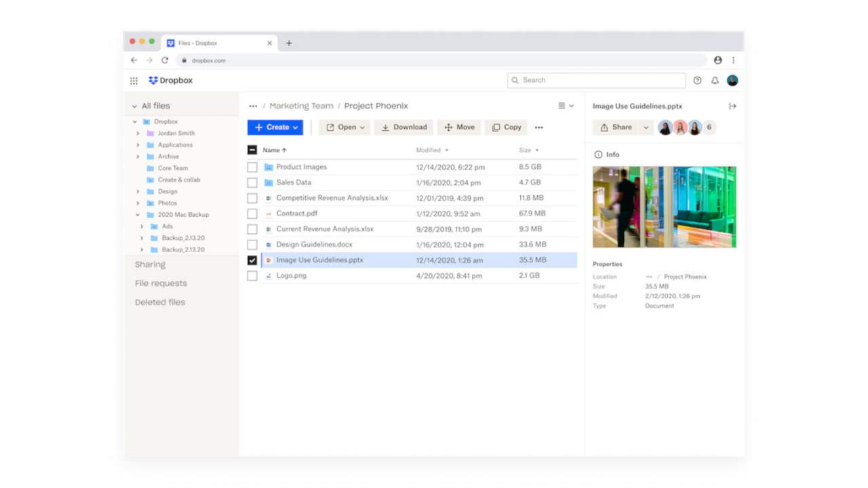Sort by the Name column header
The image size is (868, 488).
click(275, 150)
